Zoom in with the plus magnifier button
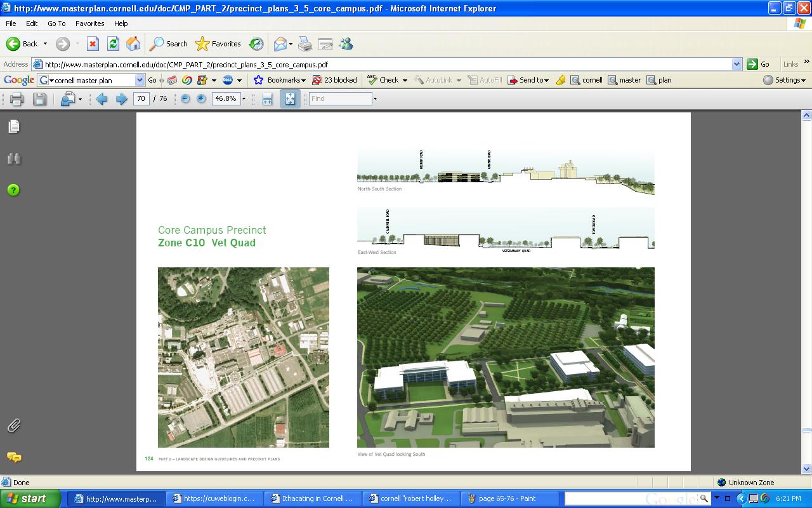The height and width of the screenshot is (508, 812). (201, 99)
